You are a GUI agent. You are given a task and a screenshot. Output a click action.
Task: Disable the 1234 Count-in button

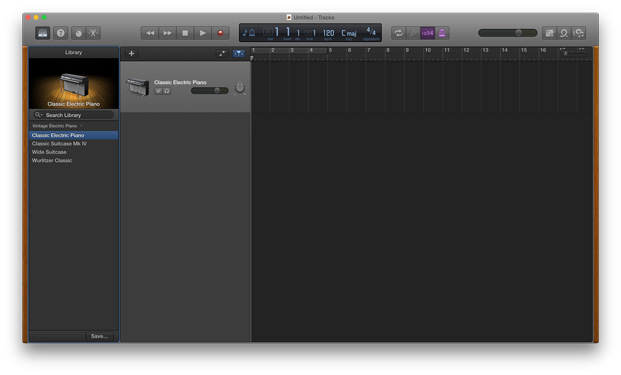pyautogui.click(x=427, y=33)
